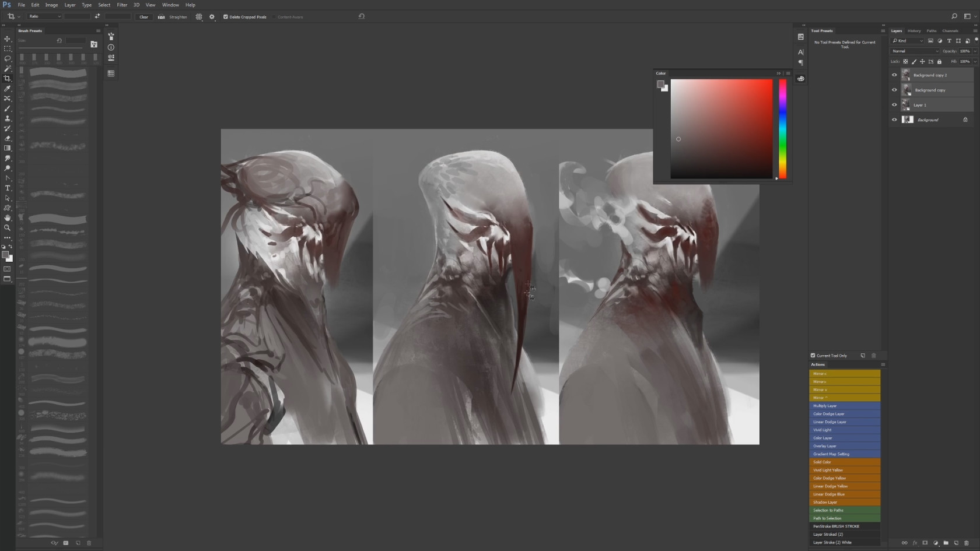Switch to the Channels tab
This screenshot has height=551, width=980.
click(x=950, y=31)
